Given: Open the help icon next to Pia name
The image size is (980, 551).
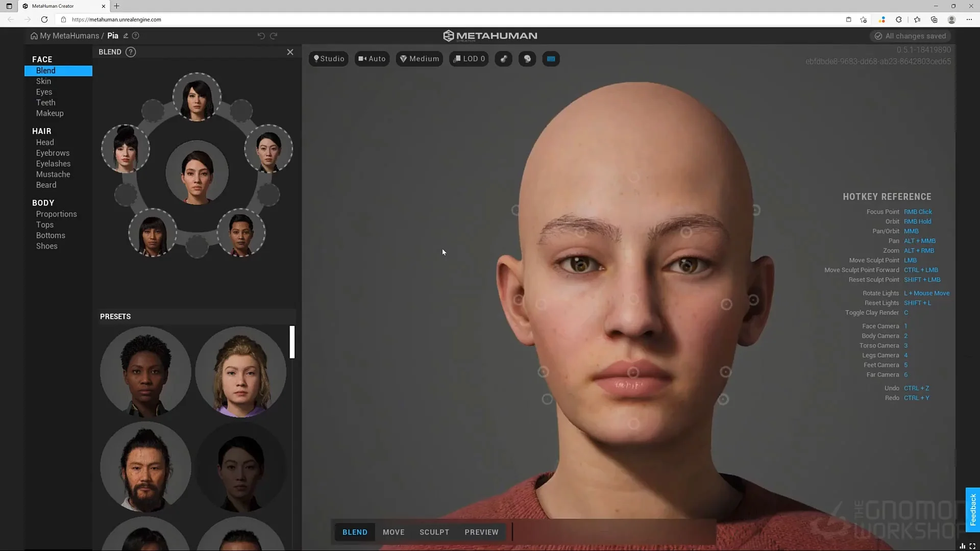Looking at the screenshot, I should (136, 36).
